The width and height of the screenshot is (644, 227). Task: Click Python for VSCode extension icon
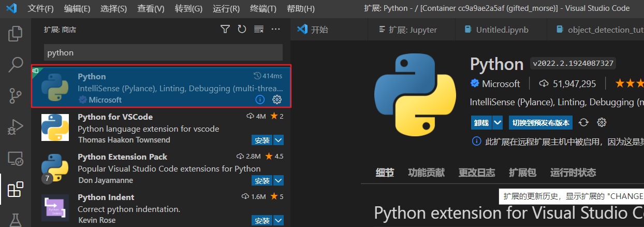[55, 127]
